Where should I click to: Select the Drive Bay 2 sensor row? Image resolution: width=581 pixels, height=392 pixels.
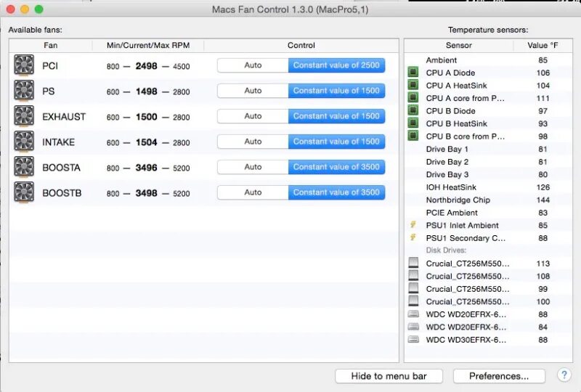[x=488, y=162]
